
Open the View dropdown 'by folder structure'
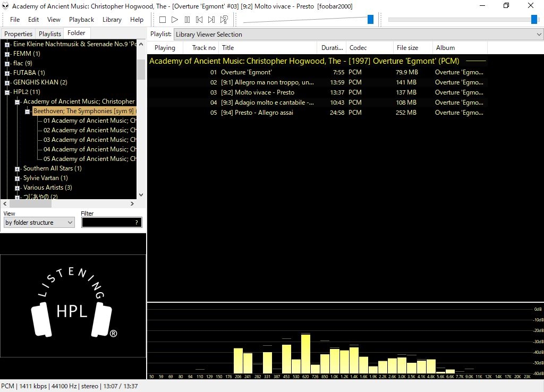39,223
